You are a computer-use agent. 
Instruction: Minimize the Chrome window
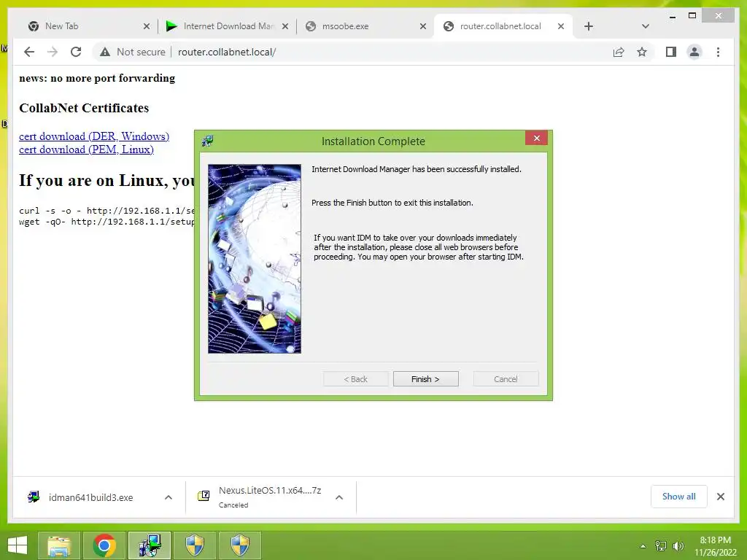[672, 16]
